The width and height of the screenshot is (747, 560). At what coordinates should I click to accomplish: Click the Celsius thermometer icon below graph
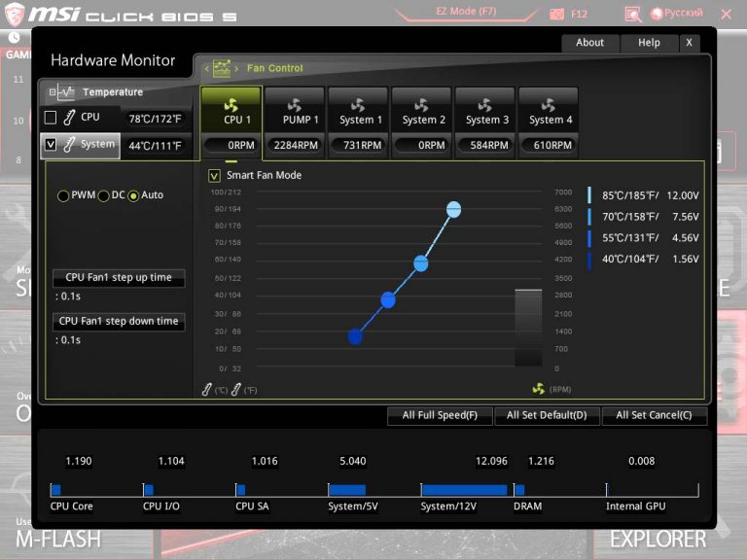(x=207, y=390)
